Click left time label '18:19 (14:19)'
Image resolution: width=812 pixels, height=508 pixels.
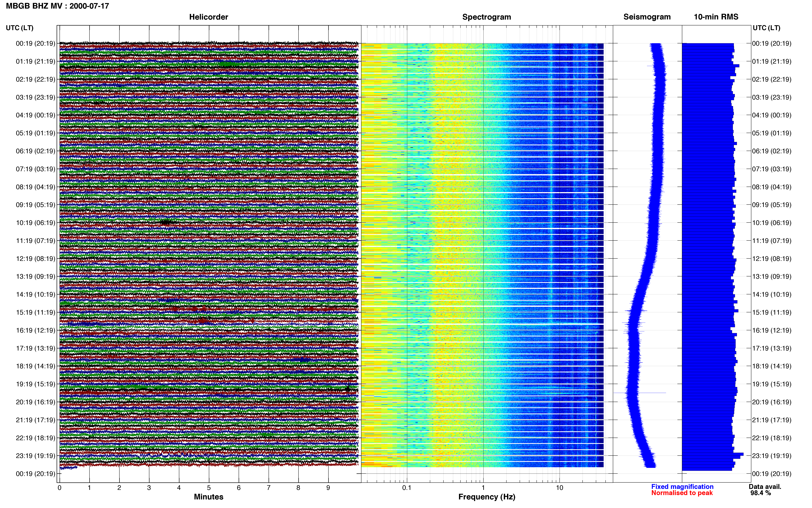pos(35,366)
